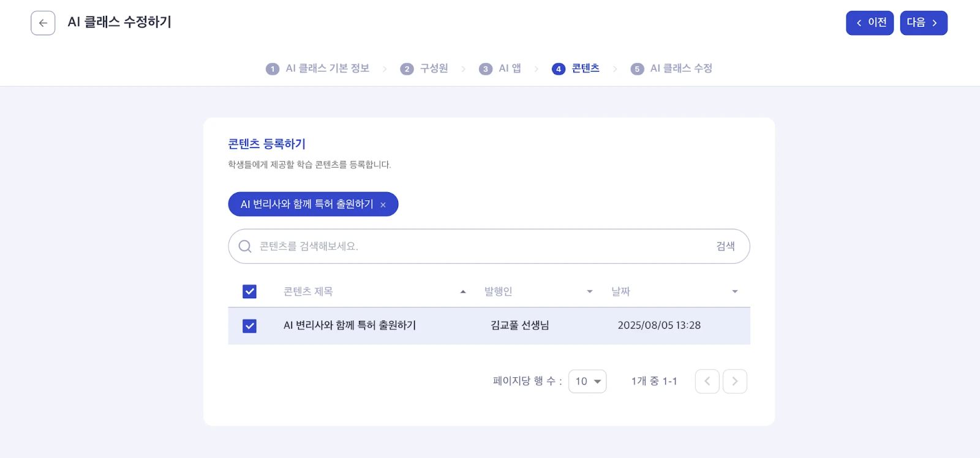
Task: Remove the 'AI 변리사와 함께 특허 출원하기' chip
Action: tap(383, 205)
